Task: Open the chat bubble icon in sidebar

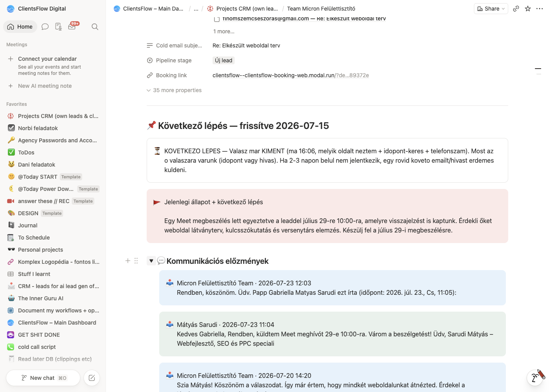Action: [x=45, y=27]
